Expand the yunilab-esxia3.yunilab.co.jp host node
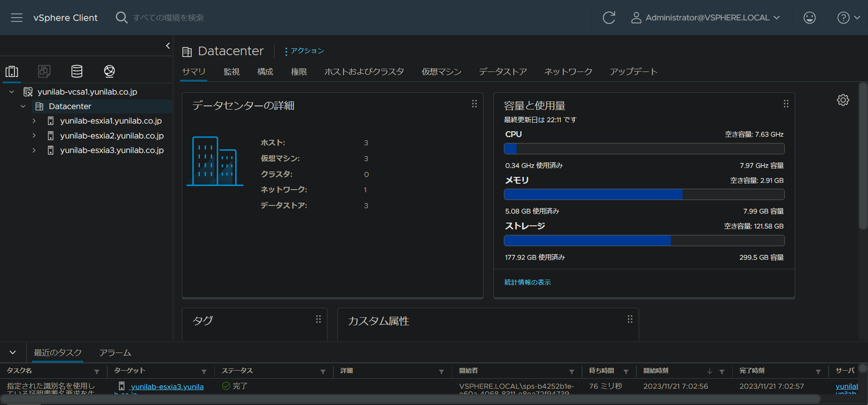 pos(34,150)
